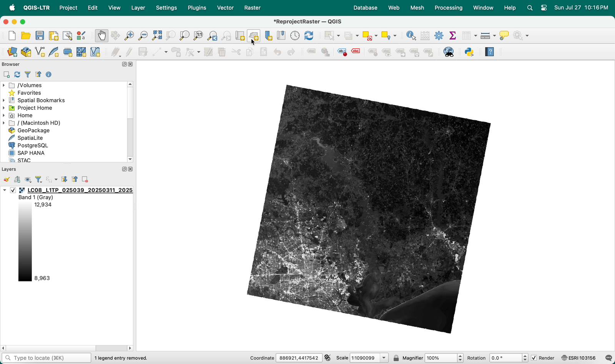Collapse the LC08_L1TP layer legend
This screenshot has width=615, height=364.
click(x=5, y=190)
